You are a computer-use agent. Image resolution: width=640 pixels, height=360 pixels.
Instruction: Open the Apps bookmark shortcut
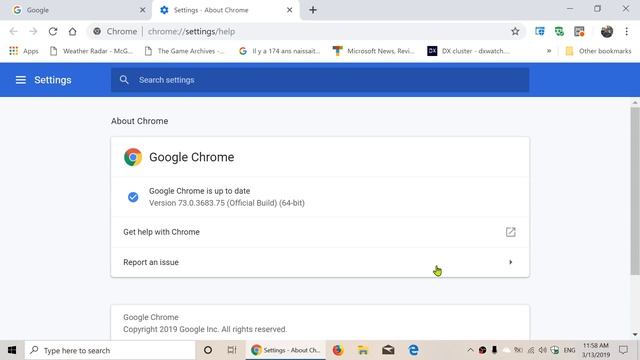(24, 51)
